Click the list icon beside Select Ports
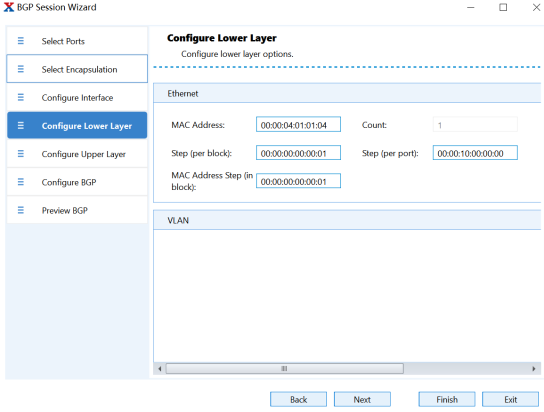Viewport: 544px width, 412px height. tap(21, 41)
